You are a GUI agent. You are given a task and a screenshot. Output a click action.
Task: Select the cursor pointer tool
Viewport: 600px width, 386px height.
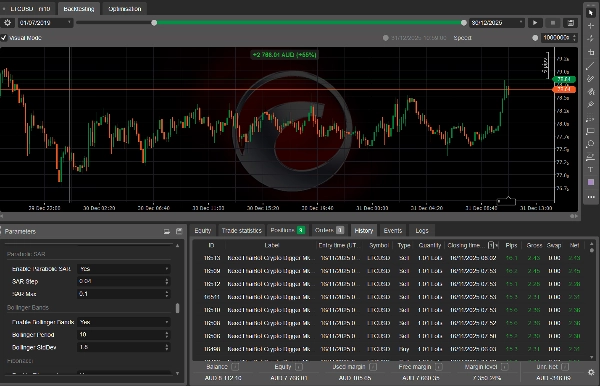[x=591, y=13]
